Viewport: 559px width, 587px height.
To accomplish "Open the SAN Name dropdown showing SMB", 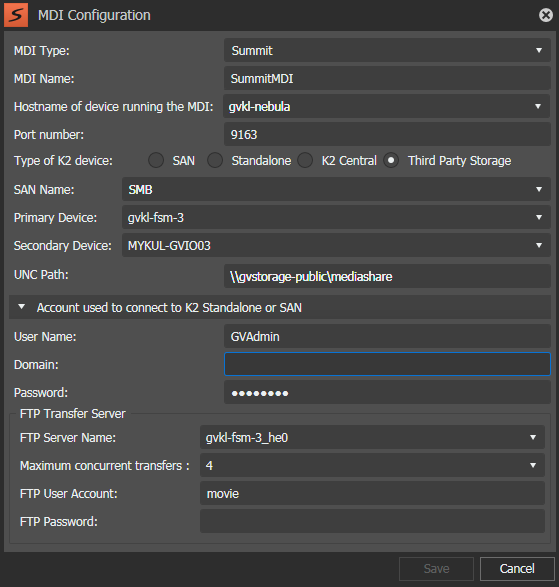I will pyautogui.click(x=336, y=189).
